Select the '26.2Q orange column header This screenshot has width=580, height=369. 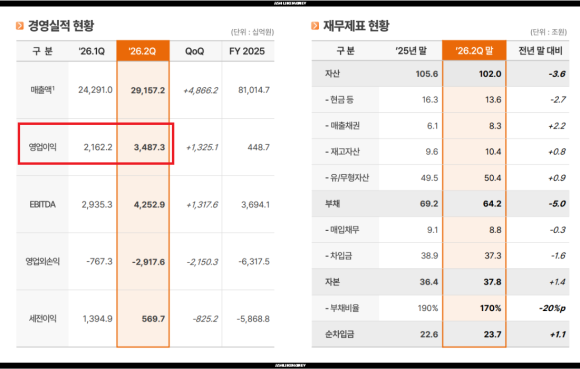pos(143,51)
